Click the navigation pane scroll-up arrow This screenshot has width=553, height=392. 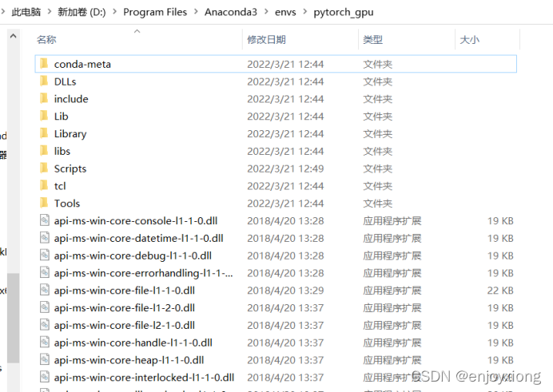[13, 36]
